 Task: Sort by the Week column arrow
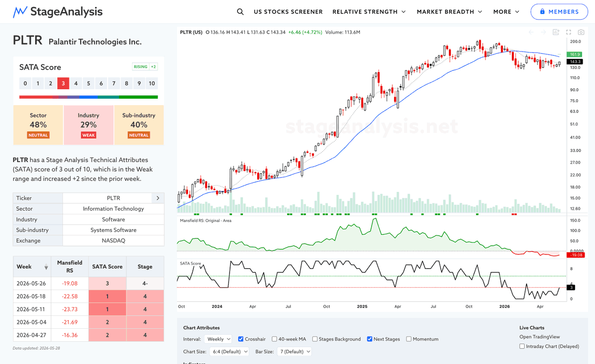coord(46,267)
